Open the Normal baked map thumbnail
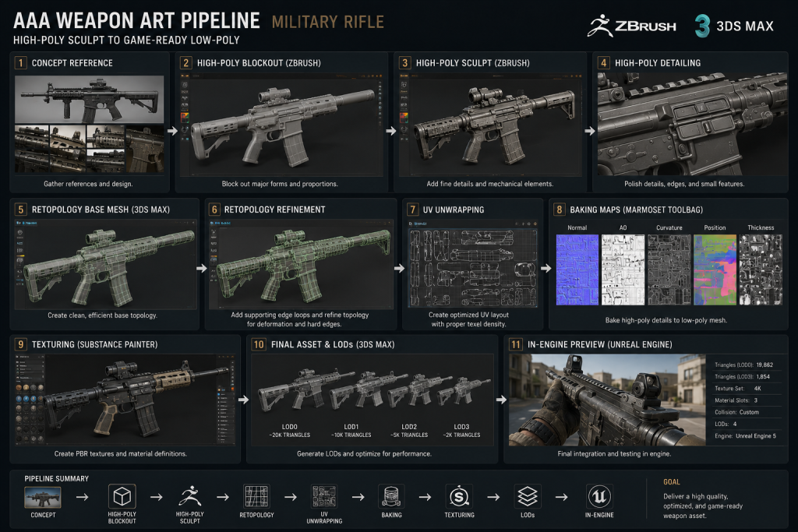This screenshot has height=532, width=798. coord(577,270)
